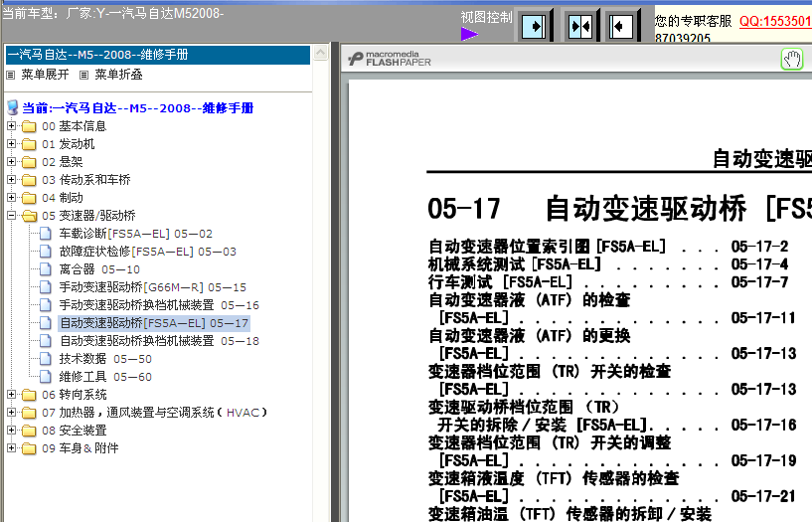Screen dimensions: 812x522
Task: Expand the 09 车身&附件 tree node
Action: pyautogui.click(x=11, y=448)
